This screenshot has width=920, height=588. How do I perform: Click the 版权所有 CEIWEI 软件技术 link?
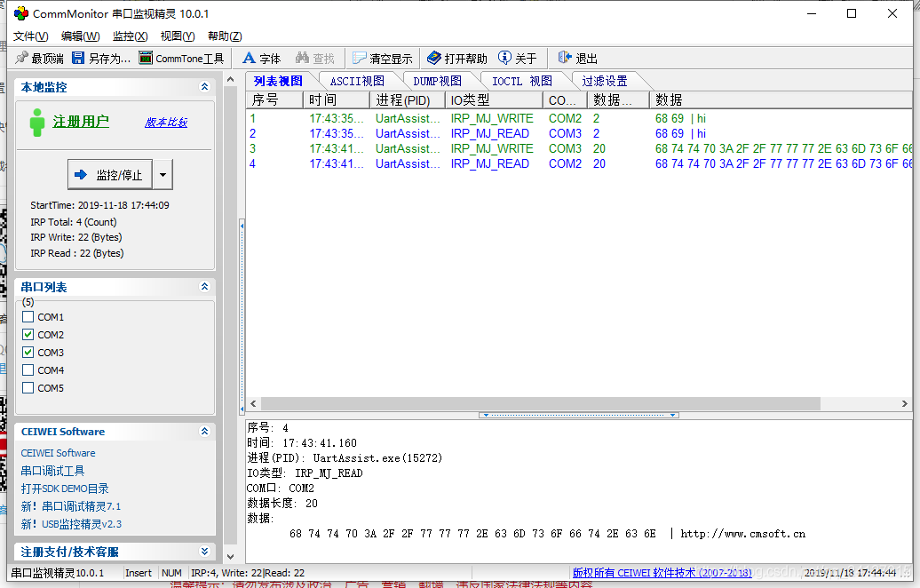(662, 573)
